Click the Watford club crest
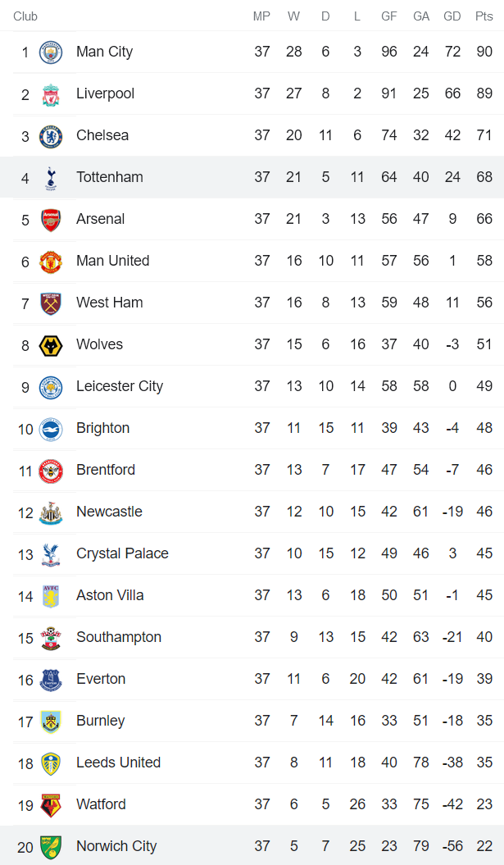The width and height of the screenshot is (504, 865). pos(51,805)
